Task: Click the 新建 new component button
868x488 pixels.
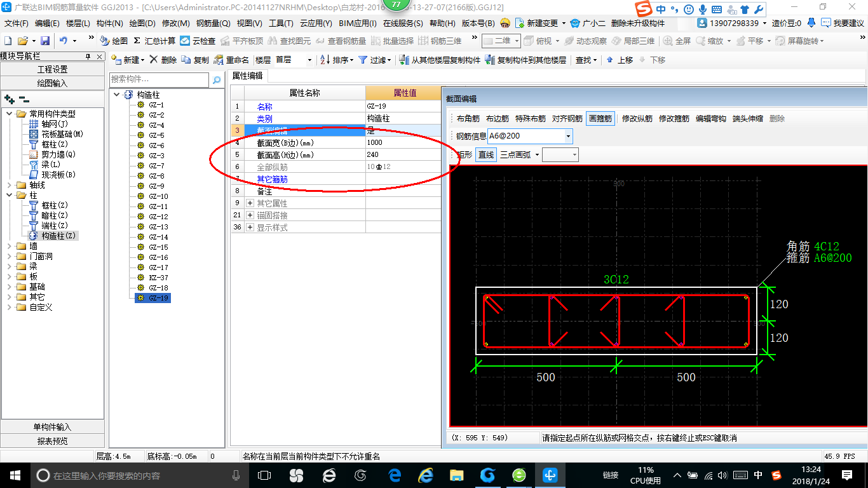Action: 128,60
